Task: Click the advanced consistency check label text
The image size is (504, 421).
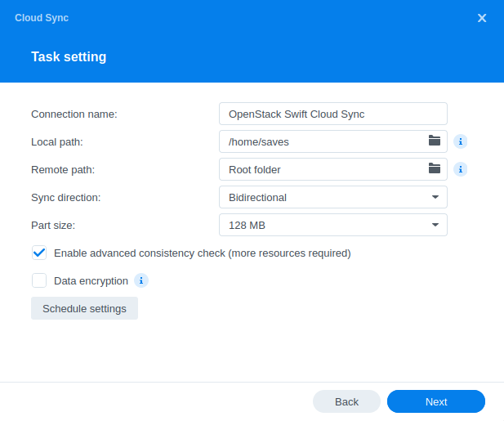Action: [202, 253]
